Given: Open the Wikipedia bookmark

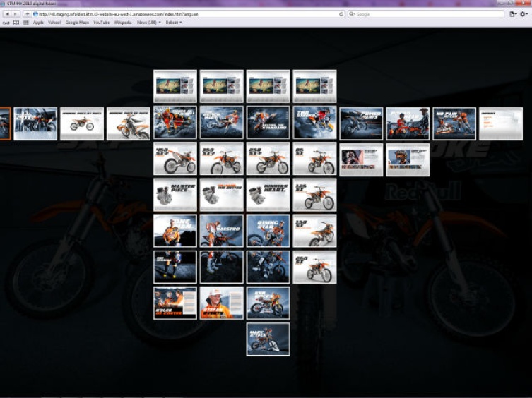Looking at the screenshot, I should [x=123, y=23].
